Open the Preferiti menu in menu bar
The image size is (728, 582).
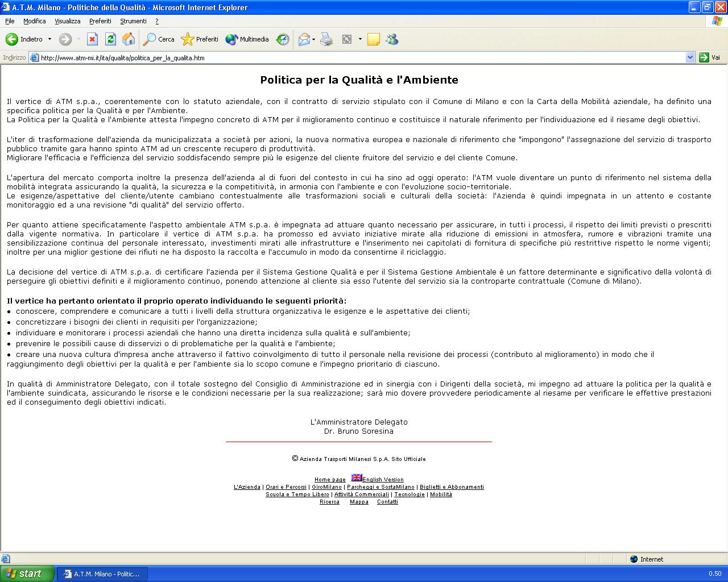point(100,21)
